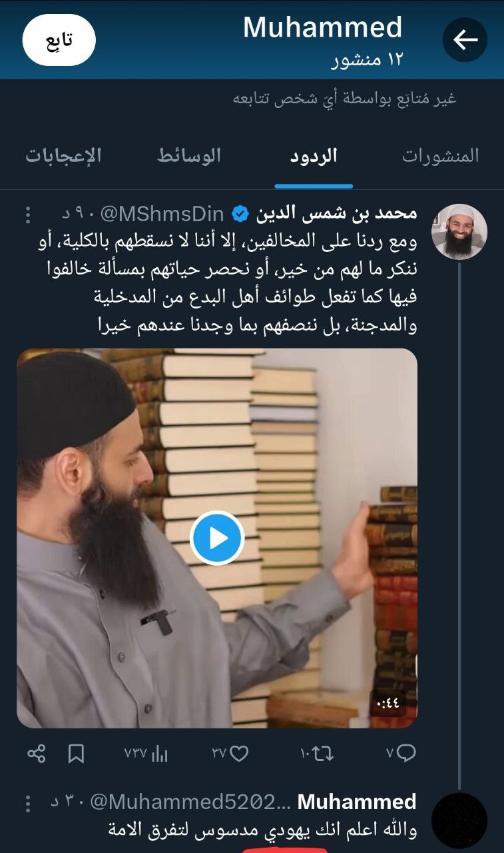Tap the bearded man's profile avatar
504x853 pixels.
(459, 232)
